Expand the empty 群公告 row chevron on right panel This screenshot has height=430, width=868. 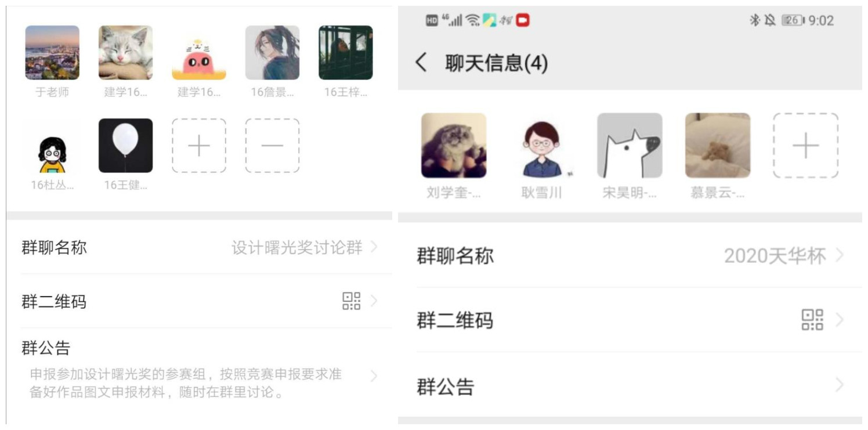840,385
